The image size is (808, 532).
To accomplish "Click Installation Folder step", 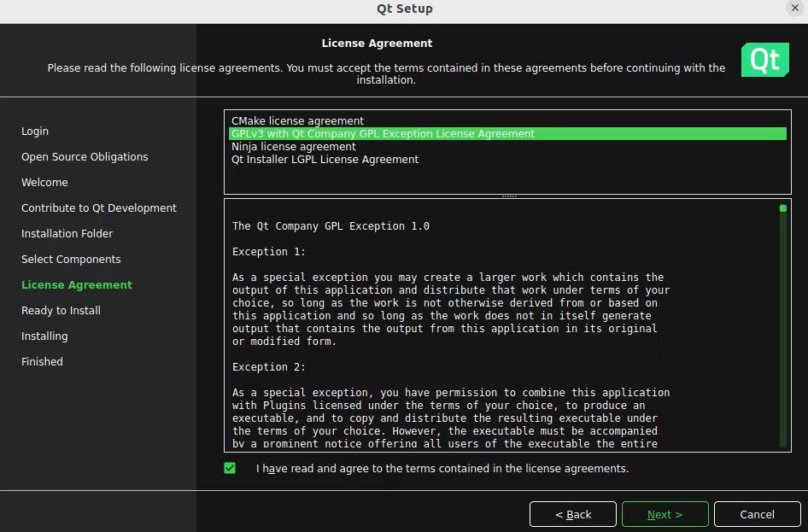I will pyautogui.click(x=67, y=234).
